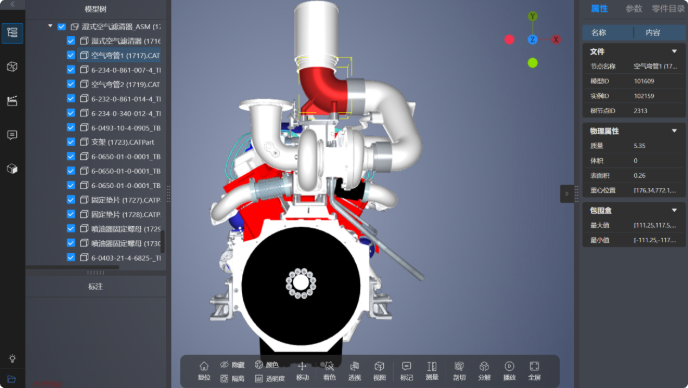Toggle the root ASM assembly checkbox
This screenshot has width=688, height=388.
pyautogui.click(x=61, y=27)
